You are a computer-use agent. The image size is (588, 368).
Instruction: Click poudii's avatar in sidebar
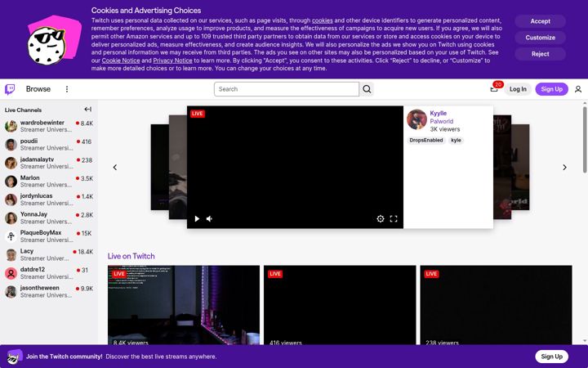coord(11,145)
